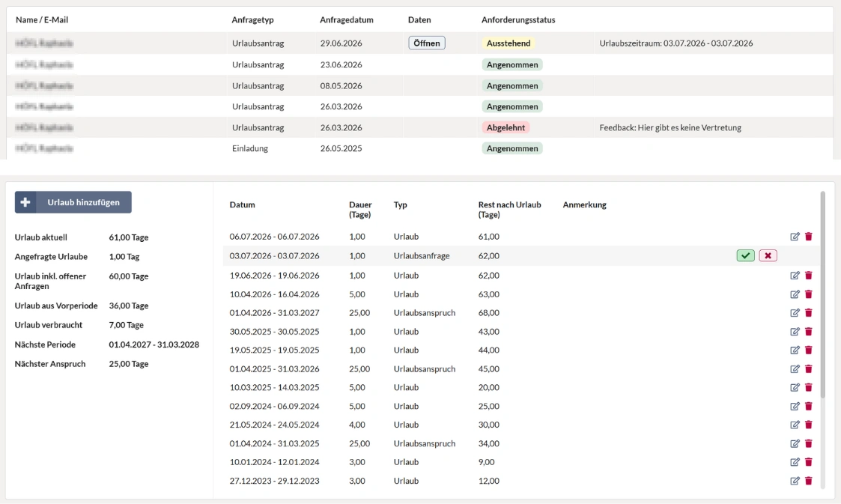Edit the 21.05.2024 - 24.05.2024 entry
The height and width of the screenshot is (504, 841).
tap(795, 425)
